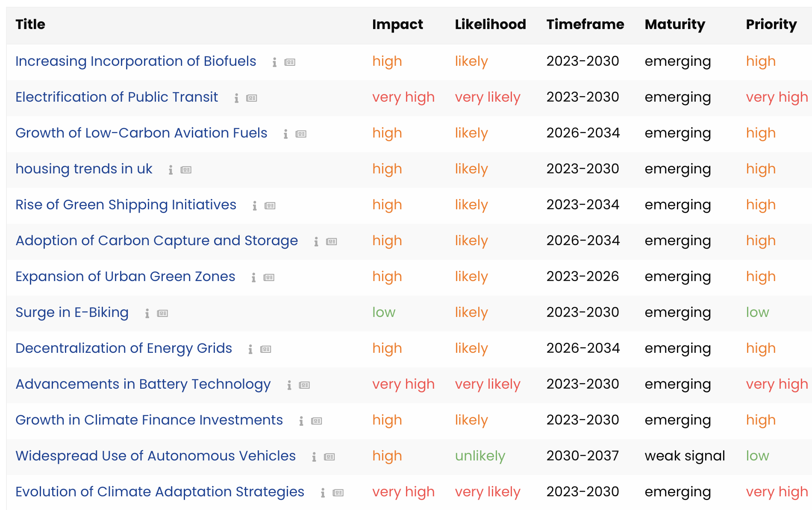
Task: Open Electrification of Public Transit trend link
Action: [x=117, y=97]
